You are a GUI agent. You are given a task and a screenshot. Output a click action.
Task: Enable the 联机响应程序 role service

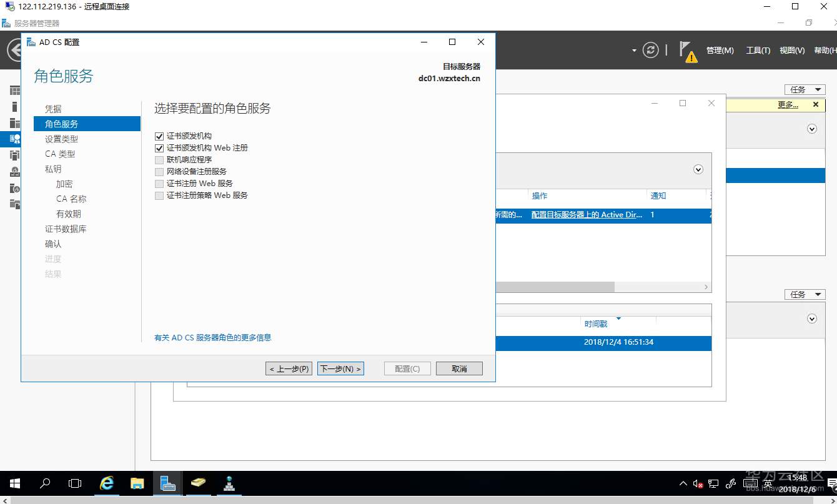[159, 159]
